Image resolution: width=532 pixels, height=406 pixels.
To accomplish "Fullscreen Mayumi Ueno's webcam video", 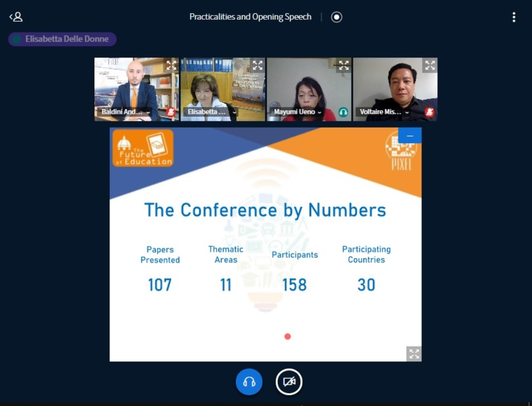I will coord(344,65).
